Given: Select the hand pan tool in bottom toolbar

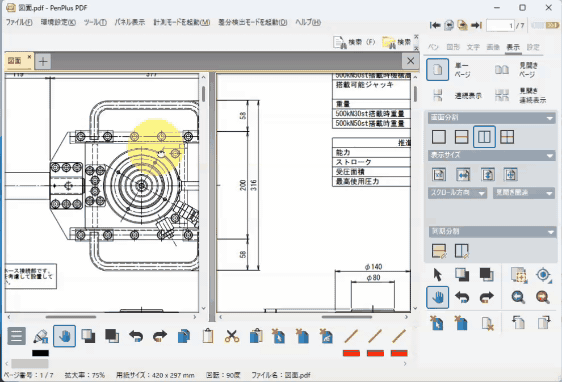Looking at the screenshot, I should click(x=65, y=336).
